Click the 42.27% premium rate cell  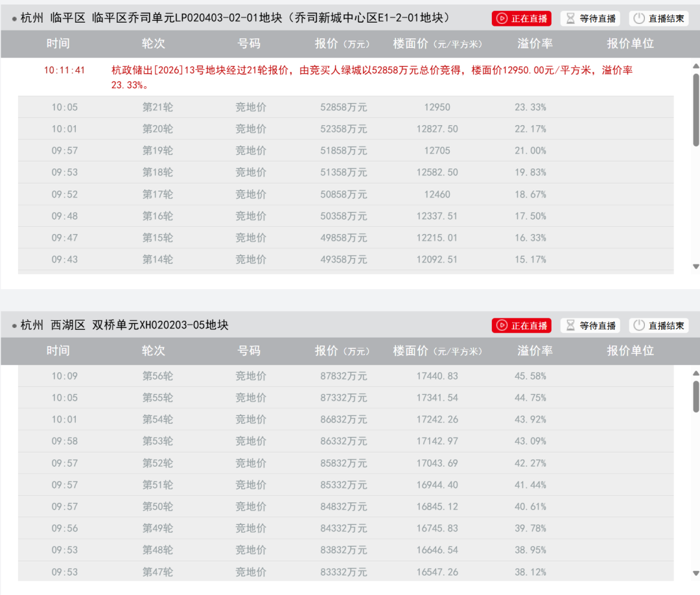530,463
